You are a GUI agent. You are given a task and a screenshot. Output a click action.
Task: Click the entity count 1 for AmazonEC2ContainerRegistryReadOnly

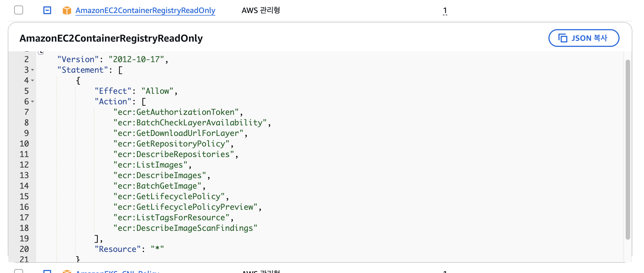click(x=445, y=11)
